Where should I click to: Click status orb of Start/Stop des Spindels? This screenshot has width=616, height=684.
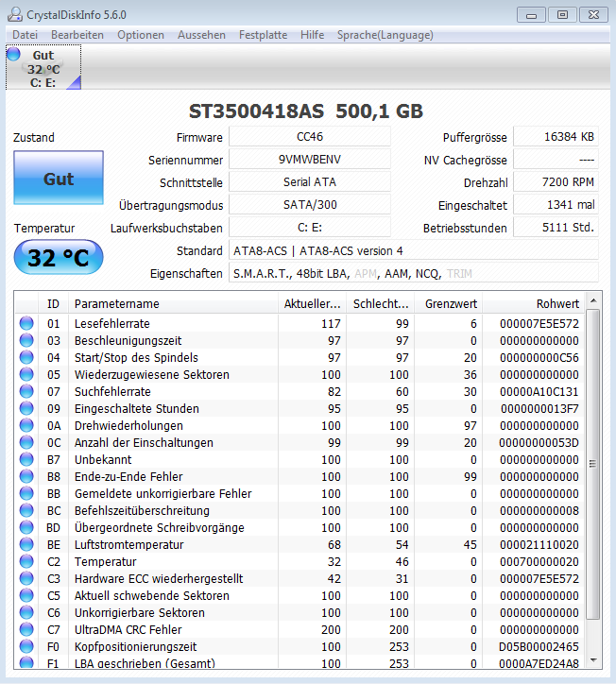tap(26, 357)
